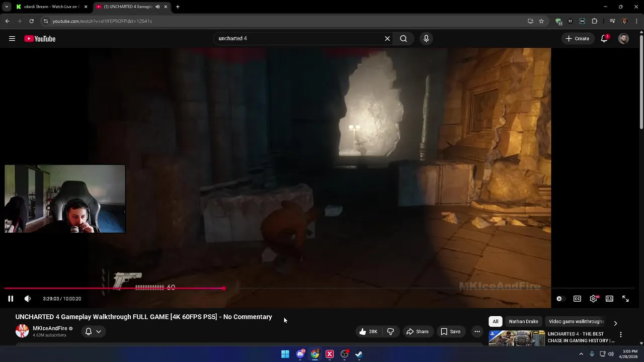
Task: Click the system tray microphone icon
Action: pyautogui.click(x=592, y=354)
